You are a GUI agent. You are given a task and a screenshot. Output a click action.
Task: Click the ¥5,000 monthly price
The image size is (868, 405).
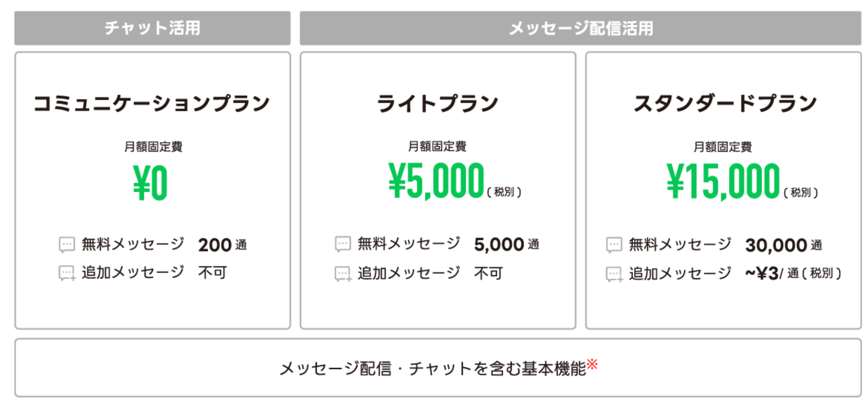pyautogui.click(x=436, y=181)
